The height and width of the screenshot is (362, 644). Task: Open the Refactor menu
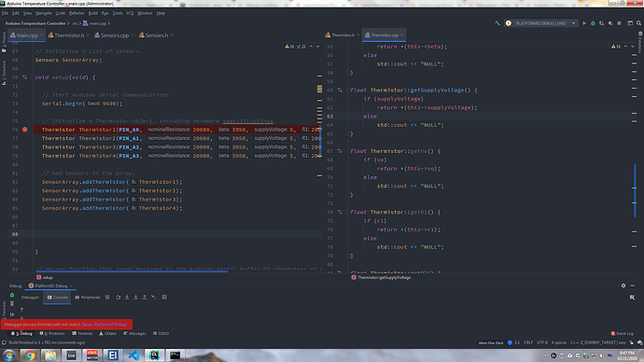[77, 13]
